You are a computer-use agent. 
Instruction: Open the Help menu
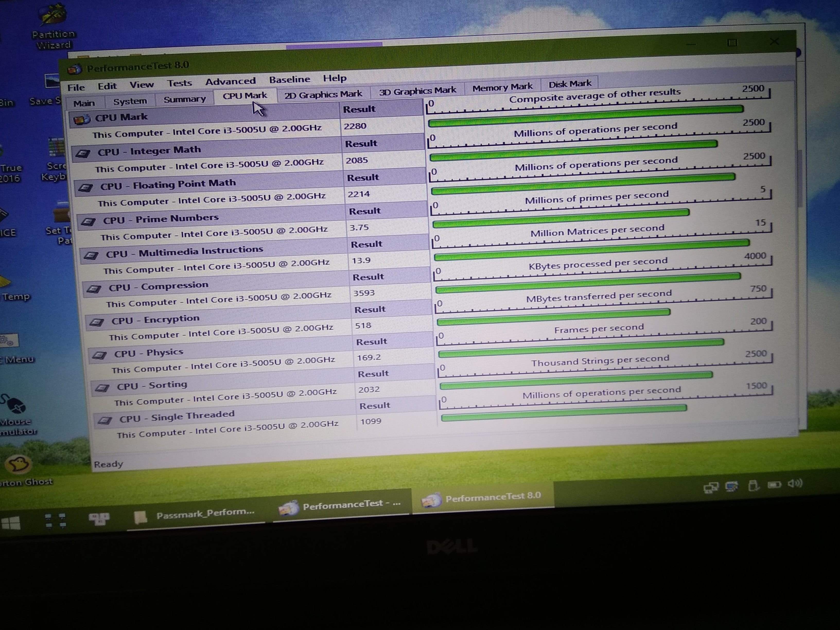point(335,78)
